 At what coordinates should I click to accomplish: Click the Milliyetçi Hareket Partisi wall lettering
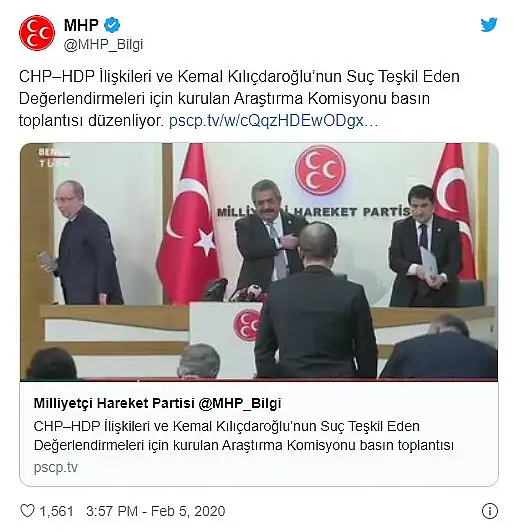point(314,212)
